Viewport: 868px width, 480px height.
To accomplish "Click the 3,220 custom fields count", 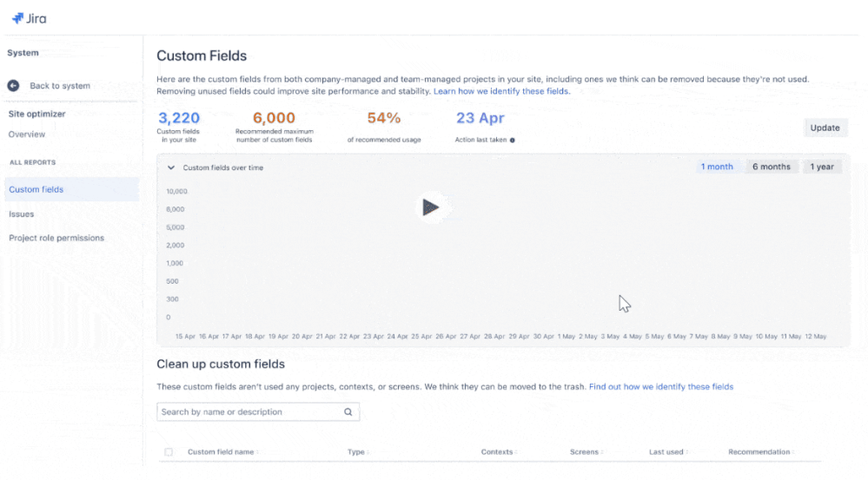I will 179,118.
